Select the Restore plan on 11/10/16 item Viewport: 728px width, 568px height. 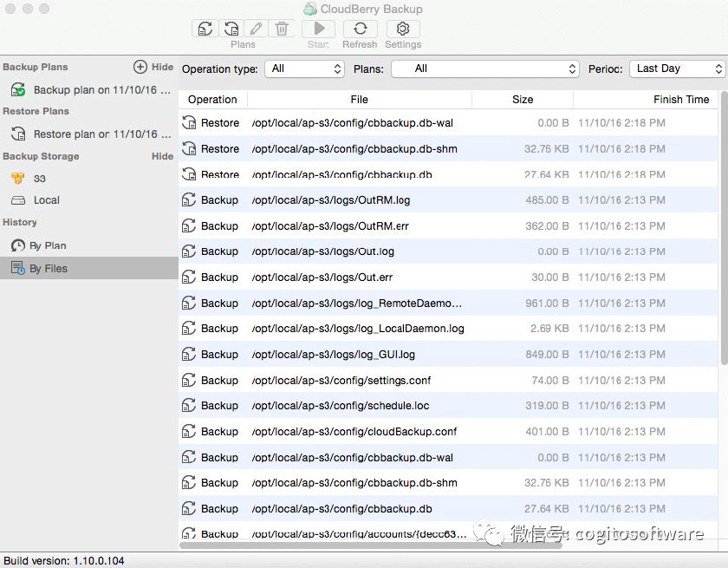click(x=90, y=134)
